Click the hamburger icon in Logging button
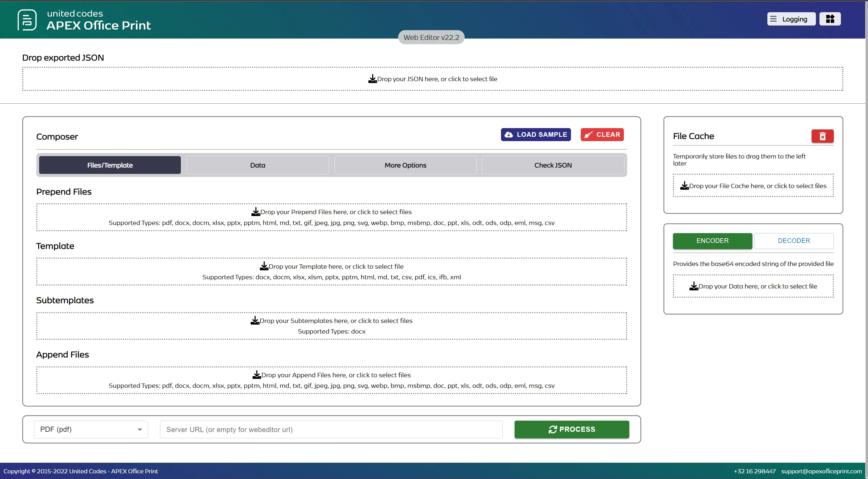Viewport: 868px width, 479px height. [x=773, y=19]
